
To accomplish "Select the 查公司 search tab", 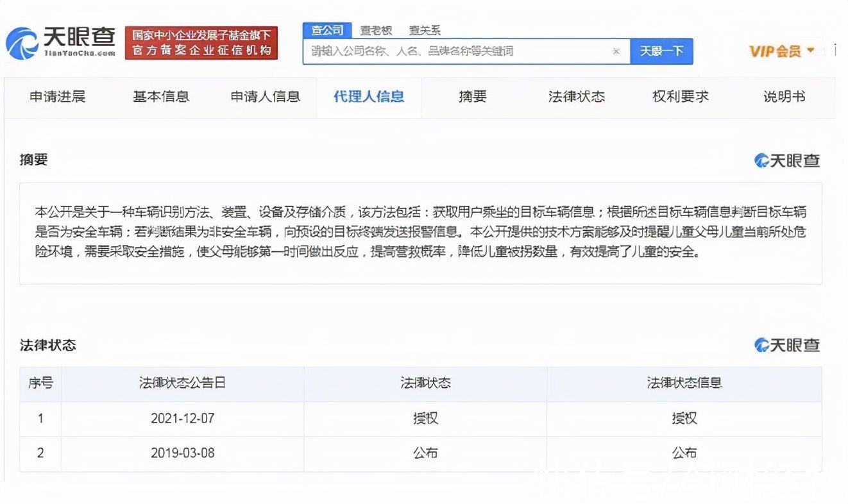I will [x=327, y=30].
